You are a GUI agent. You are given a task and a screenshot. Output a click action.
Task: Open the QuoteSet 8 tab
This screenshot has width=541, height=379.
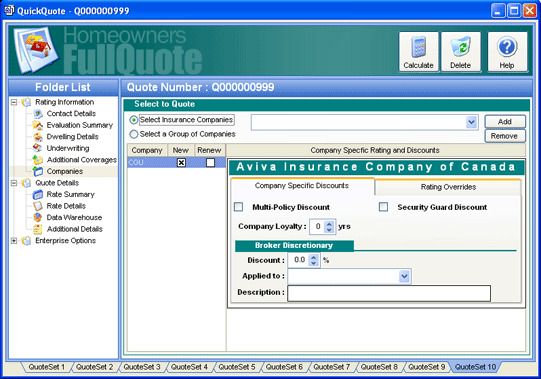(x=379, y=367)
